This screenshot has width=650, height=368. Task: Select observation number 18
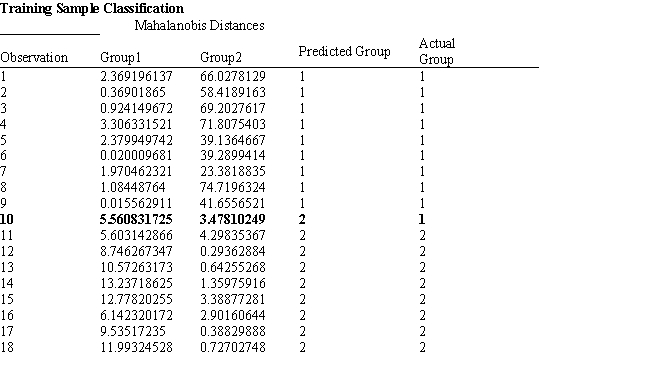pyautogui.click(x=7, y=347)
